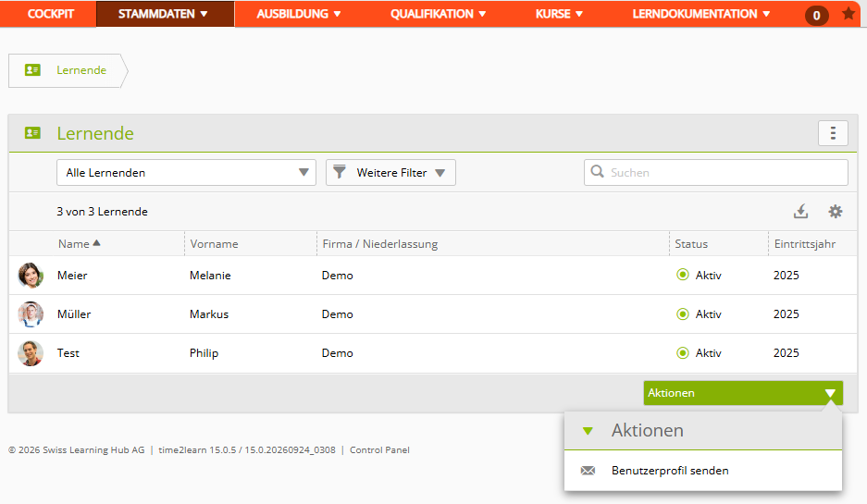Click the name Müller in the table

73,313
